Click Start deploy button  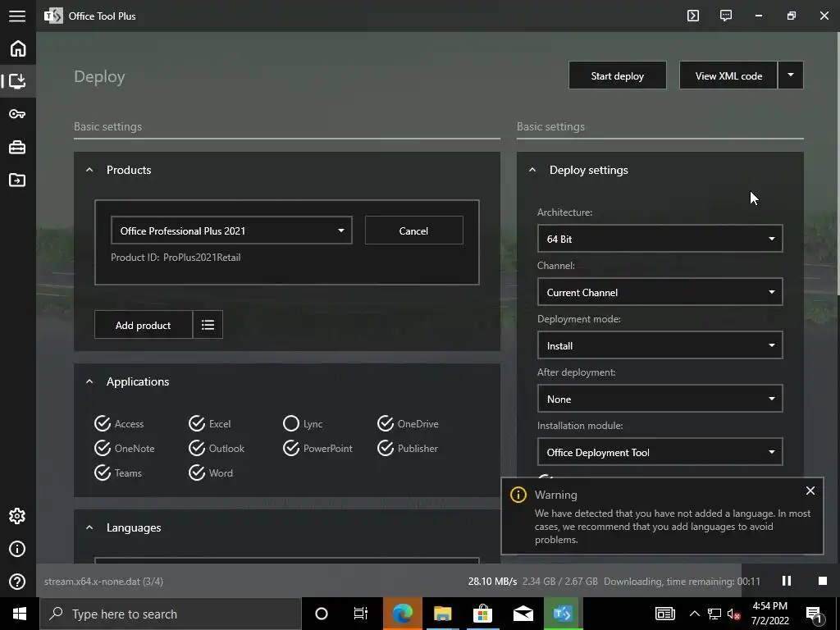617,75
